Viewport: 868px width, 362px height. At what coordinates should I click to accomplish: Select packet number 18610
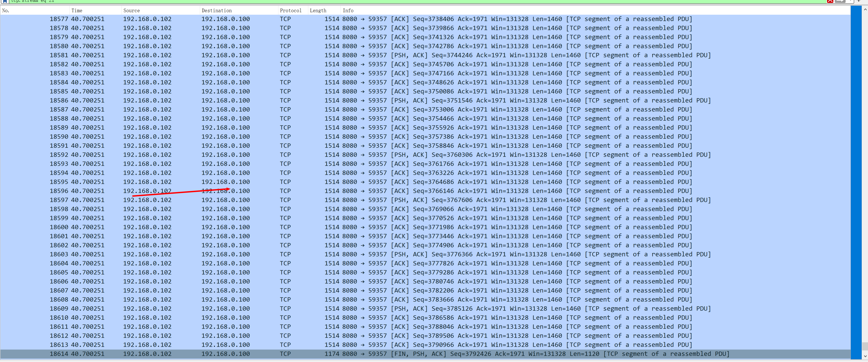425,318
